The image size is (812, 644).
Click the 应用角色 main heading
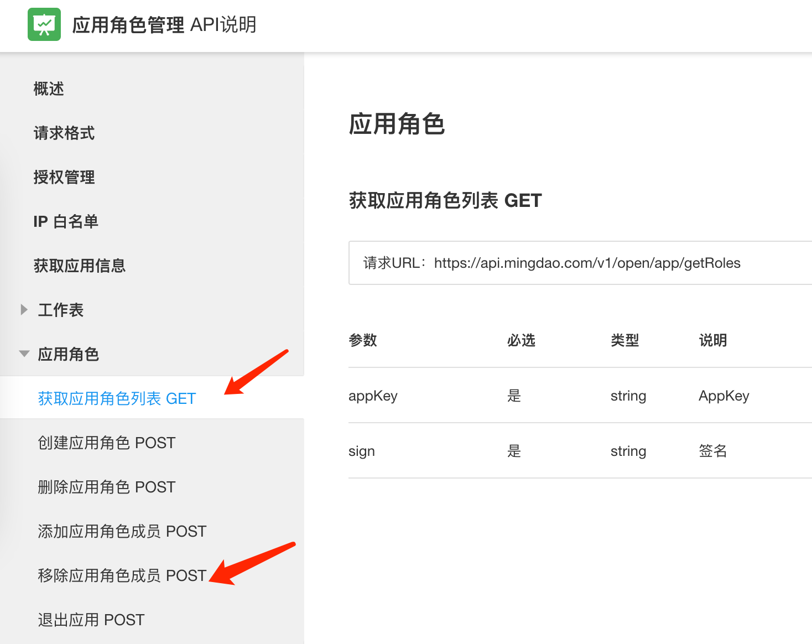(397, 124)
